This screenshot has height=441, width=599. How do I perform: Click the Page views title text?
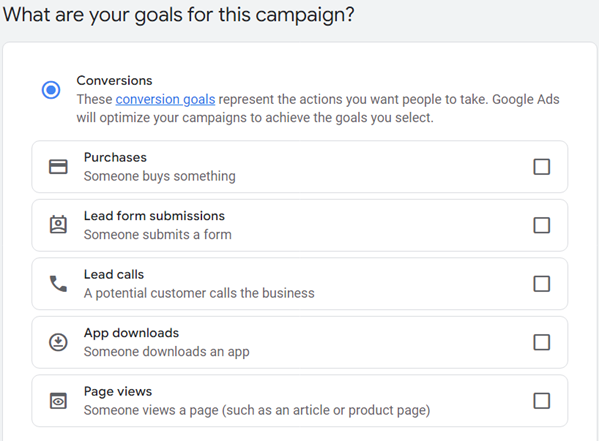118,391
